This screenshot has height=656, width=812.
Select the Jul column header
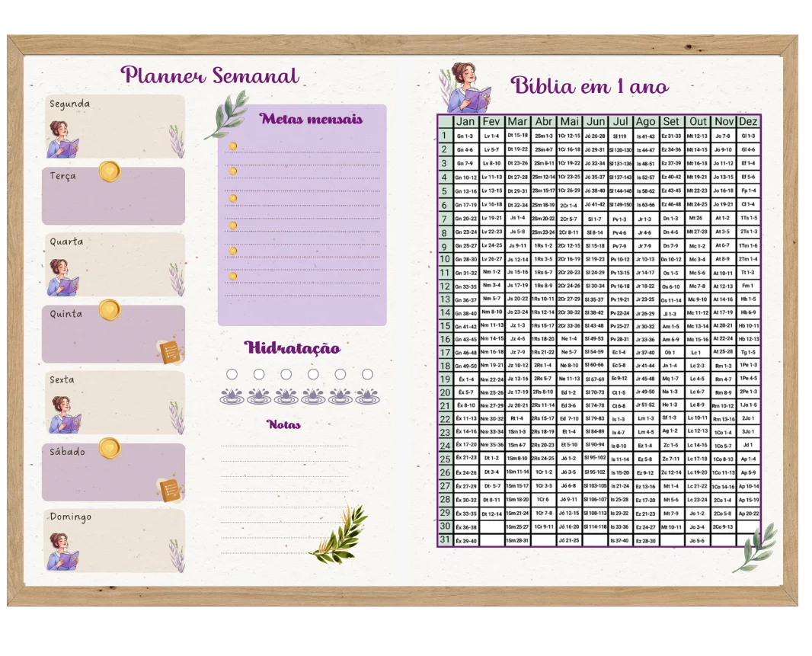point(620,122)
